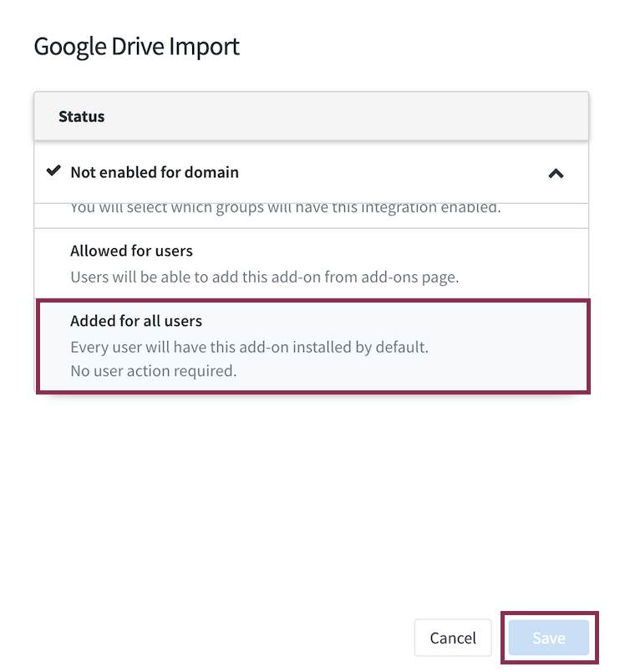Click the chevron on the status dropdown row
This screenshot has width=625, height=672.
(556, 173)
